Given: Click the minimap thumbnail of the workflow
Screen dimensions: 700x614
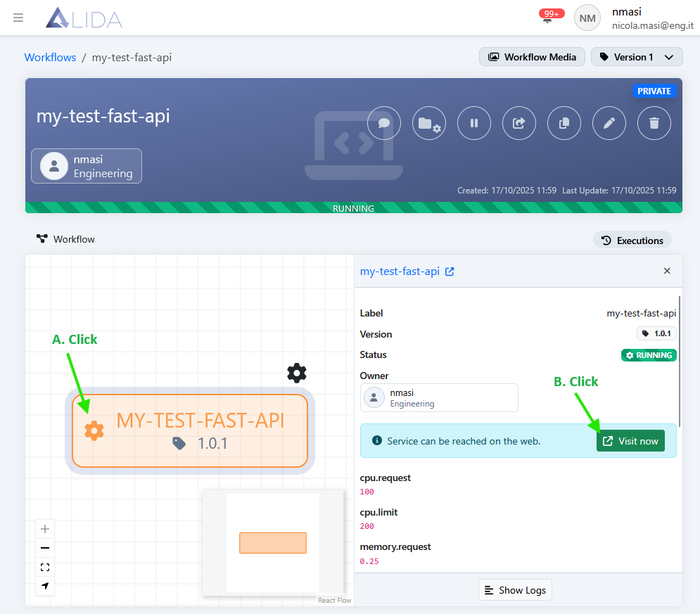Looking at the screenshot, I should (273, 542).
